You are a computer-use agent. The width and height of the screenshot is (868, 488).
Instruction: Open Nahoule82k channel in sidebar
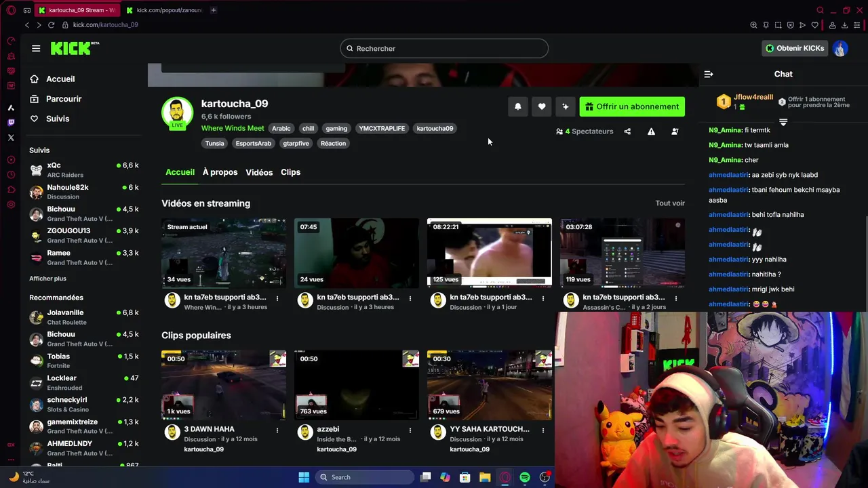point(84,192)
